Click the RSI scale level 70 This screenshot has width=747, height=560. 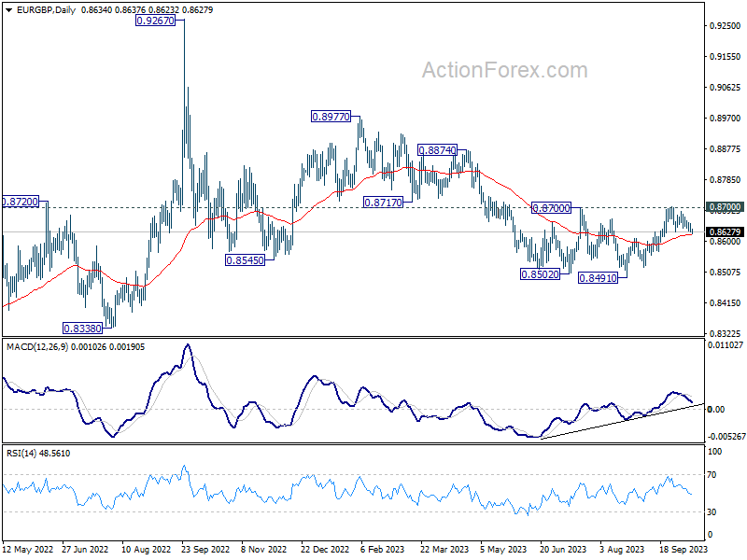(712, 475)
